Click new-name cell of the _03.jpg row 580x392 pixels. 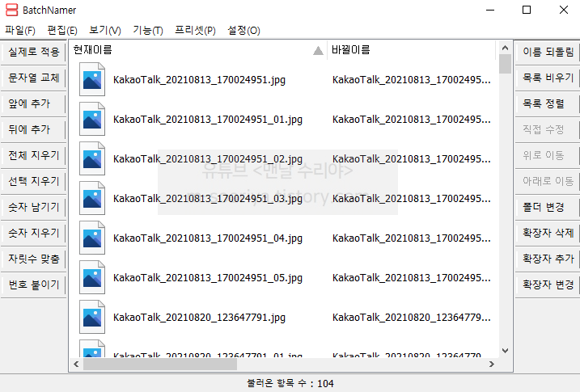[x=411, y=198]
